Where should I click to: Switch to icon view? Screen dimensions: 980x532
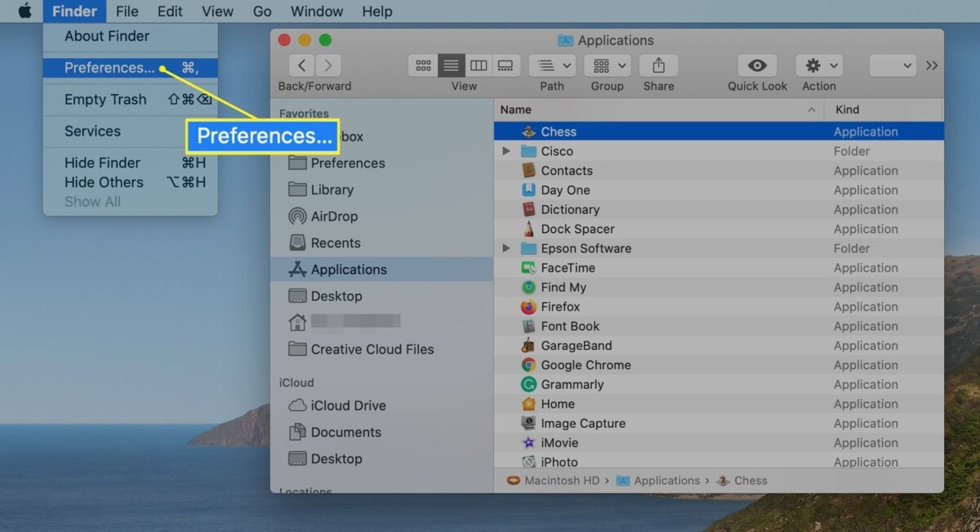tap(423, 65)
